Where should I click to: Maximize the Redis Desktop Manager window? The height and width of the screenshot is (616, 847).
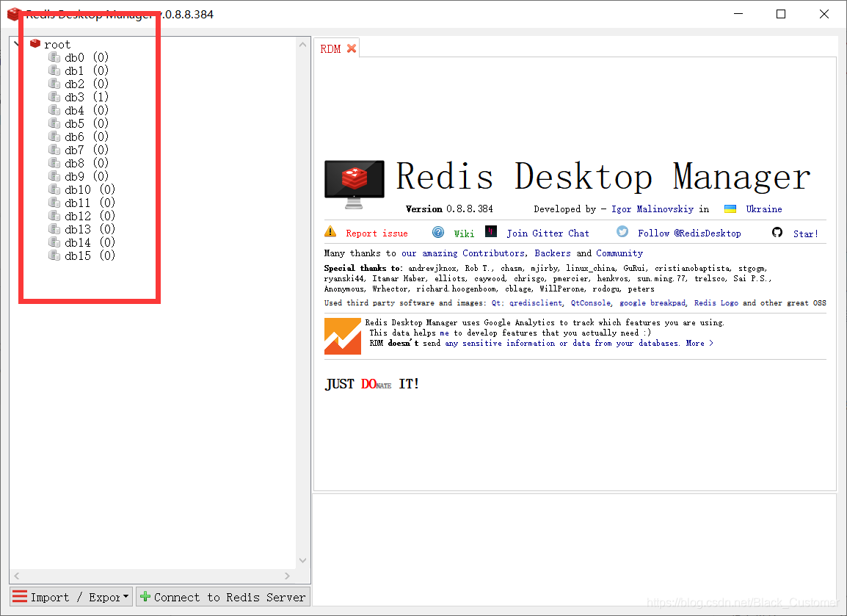click(780, 14)
